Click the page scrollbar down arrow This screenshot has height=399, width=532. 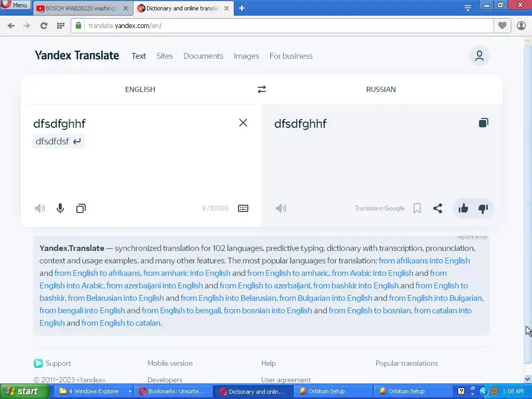tap(528, 379)
